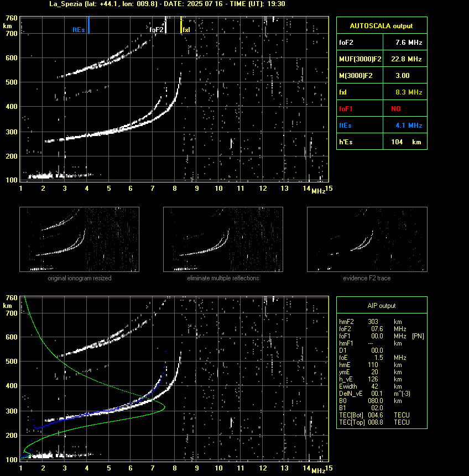Select the B0 080.0 km row
The image size is (469, 476).
[371, 401]
